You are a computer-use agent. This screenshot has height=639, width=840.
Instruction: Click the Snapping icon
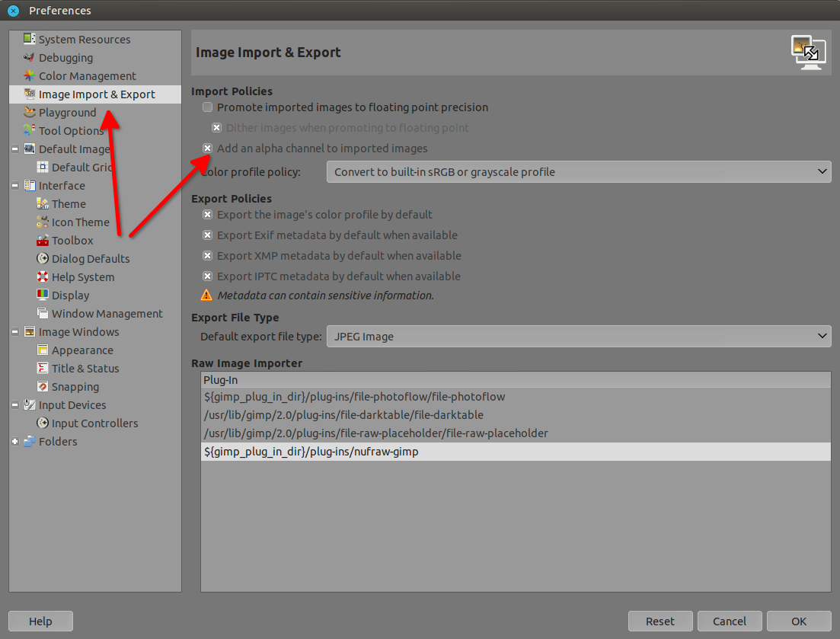point(43,386)
